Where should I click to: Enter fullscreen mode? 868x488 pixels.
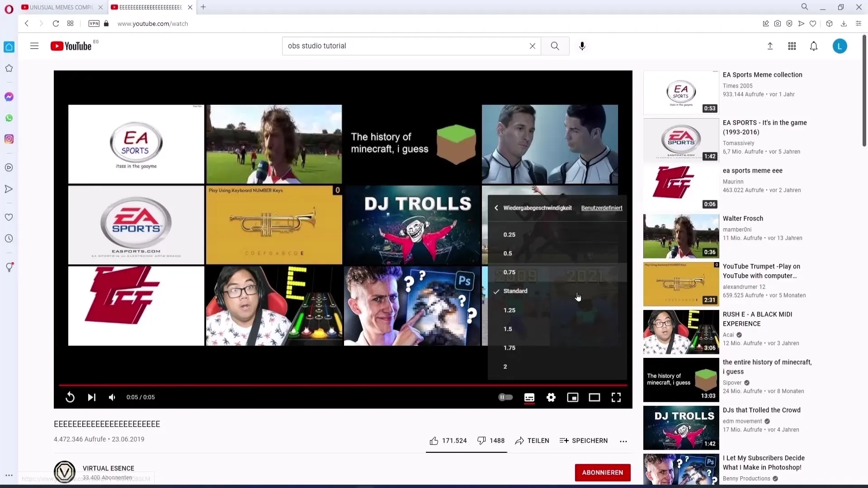pyautogui.click(x=616, y=397)
